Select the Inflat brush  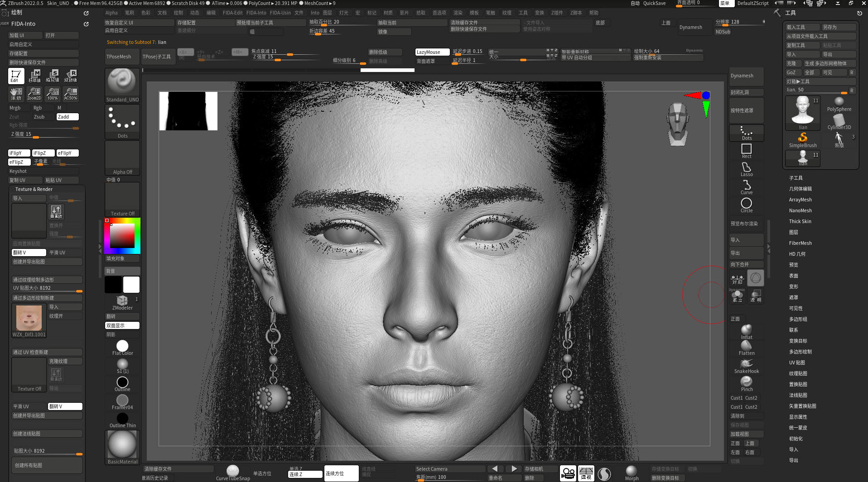(747, 332)
